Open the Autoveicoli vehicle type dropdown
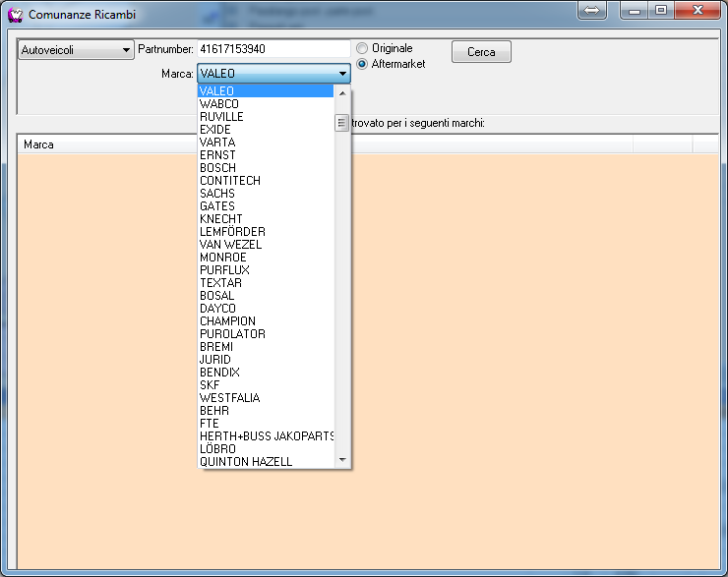This screenshot has height=577, width=728. tap(76, 50)
